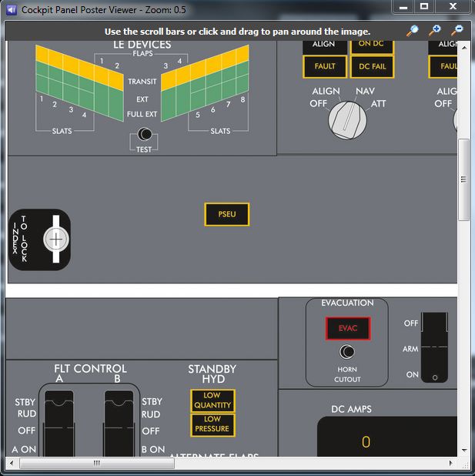
Task: Click the LOW QUANTITY annunciator
Action: 212,401
